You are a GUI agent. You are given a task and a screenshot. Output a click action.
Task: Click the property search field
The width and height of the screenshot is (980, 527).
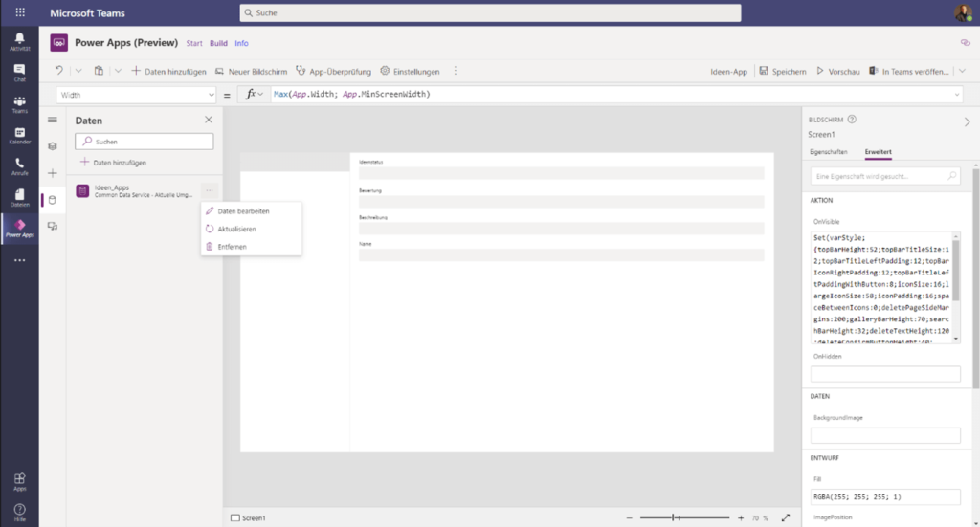pos(885,176)
